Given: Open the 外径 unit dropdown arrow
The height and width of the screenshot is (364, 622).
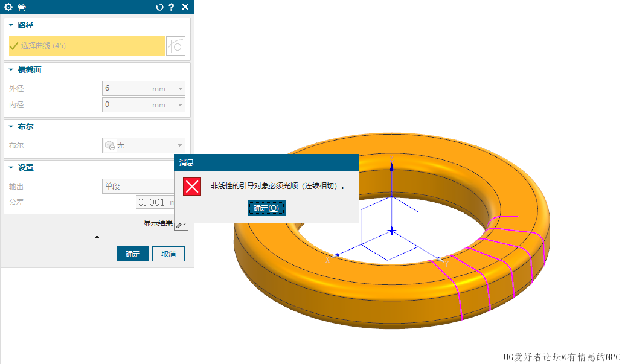Looking at the screenshot, I should click(x=180, y=89).
